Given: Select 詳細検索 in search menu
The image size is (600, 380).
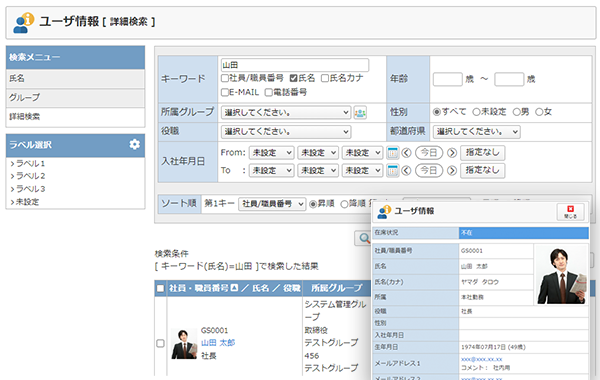Looking at the screenshot, I should [75, 117].
